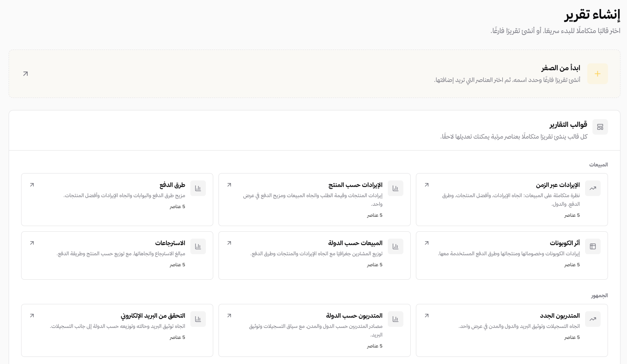The height and width of the screenshot is (364, 627).
Task: Click bar chart icon of المبيعات حسب الدولة
Action: [x=395, y=246]
